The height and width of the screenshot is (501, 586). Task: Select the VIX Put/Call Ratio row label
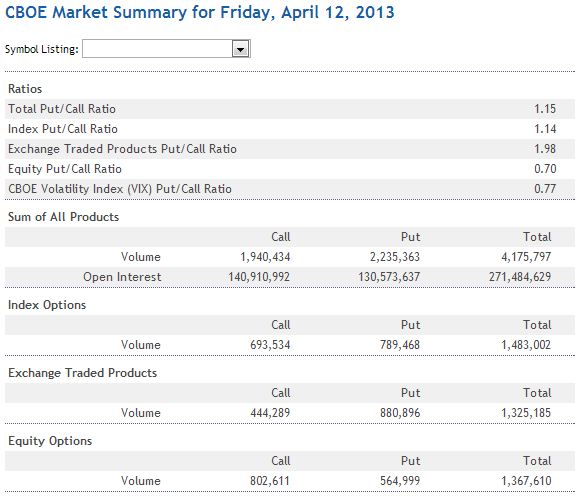click(120, 189)
